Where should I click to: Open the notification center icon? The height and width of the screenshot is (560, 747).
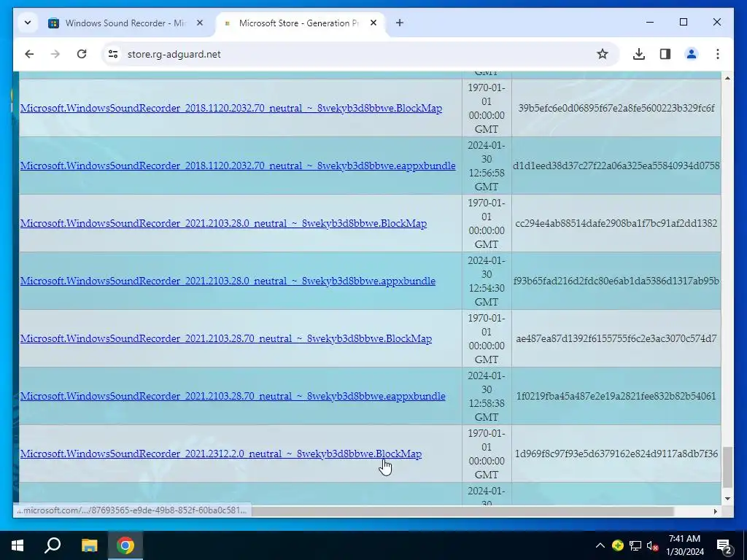724,545
